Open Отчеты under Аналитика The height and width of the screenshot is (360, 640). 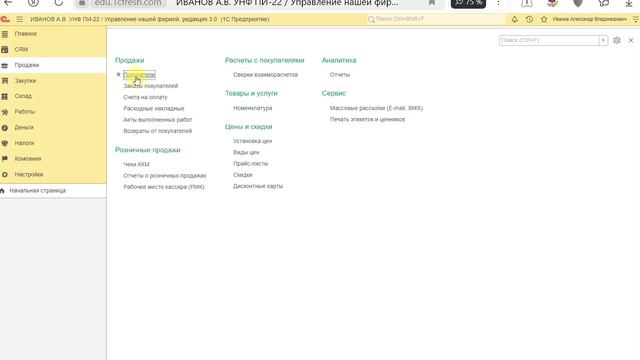340,75
